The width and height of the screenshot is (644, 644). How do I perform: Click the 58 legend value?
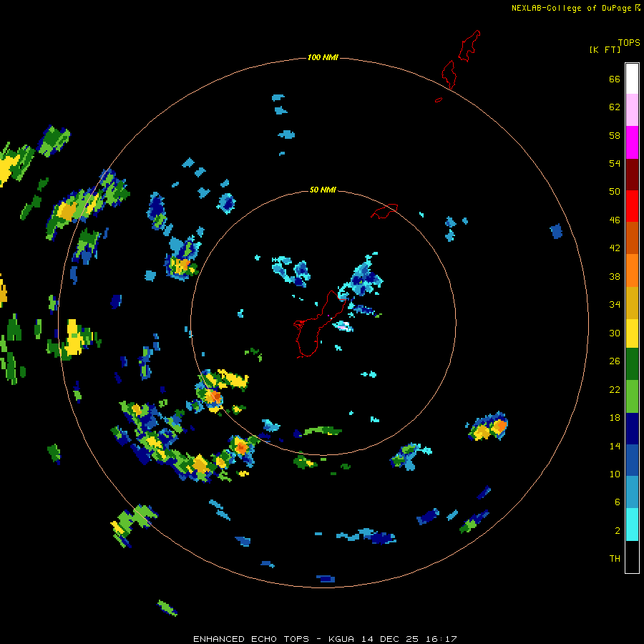[615, 135]
